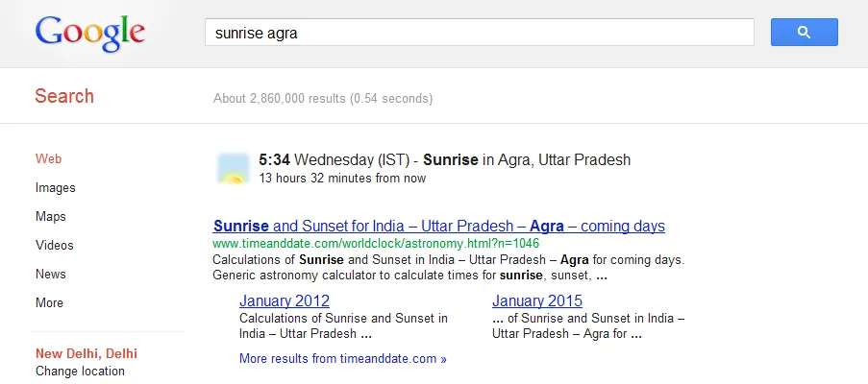The width and height of the screenshot is (868, 384).
Task: Switch to Videos results
Action: coord(54,246)
